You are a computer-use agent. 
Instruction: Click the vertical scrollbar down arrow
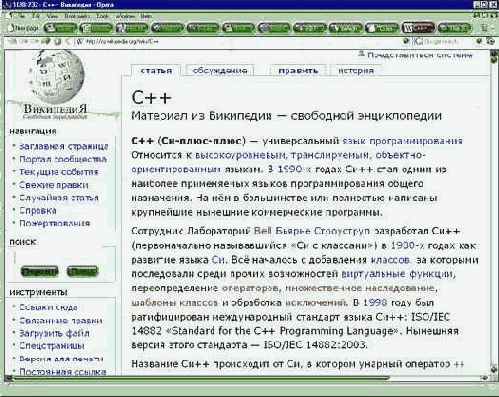point(494,369)
